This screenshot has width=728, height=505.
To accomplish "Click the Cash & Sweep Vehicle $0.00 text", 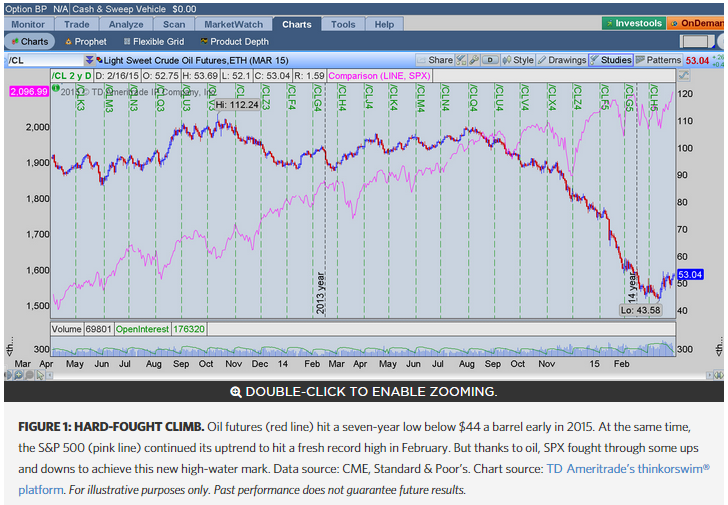I will click(134, 9).
